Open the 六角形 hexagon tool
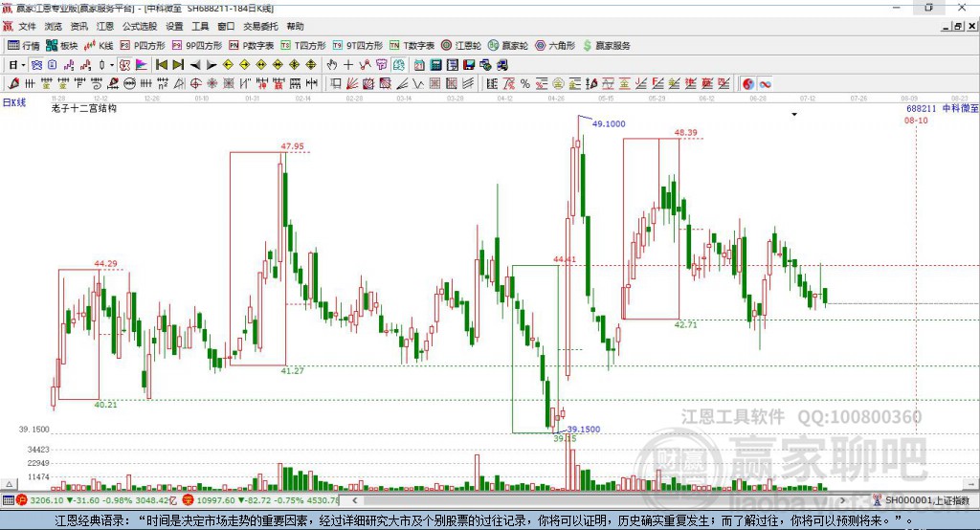The width and height of the screenshot is (980, 530). [555, 46]
